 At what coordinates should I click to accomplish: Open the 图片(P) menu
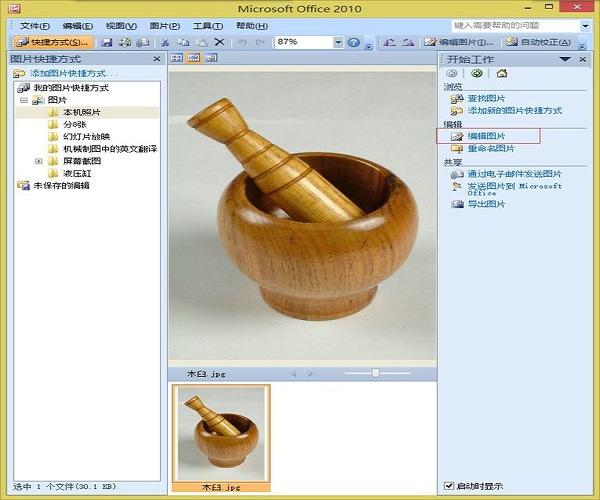[x=165, y=24]
